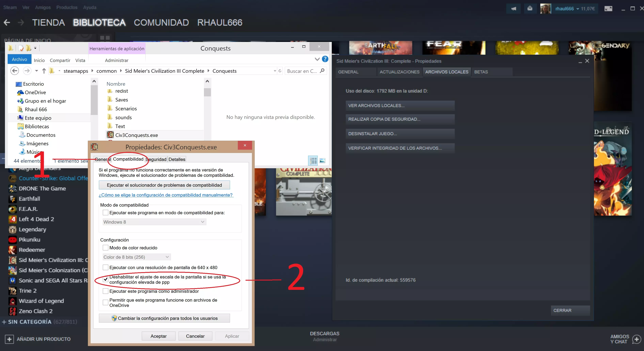Enable Ejecutar este programa como administrador

click(106, 291)
